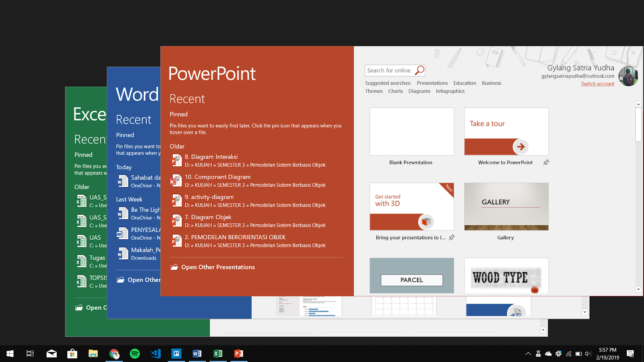The width and height of the screenshot is (644, 362).
Task: Switch to Word via the taskbar icon
Action: [x=197, y=354]
